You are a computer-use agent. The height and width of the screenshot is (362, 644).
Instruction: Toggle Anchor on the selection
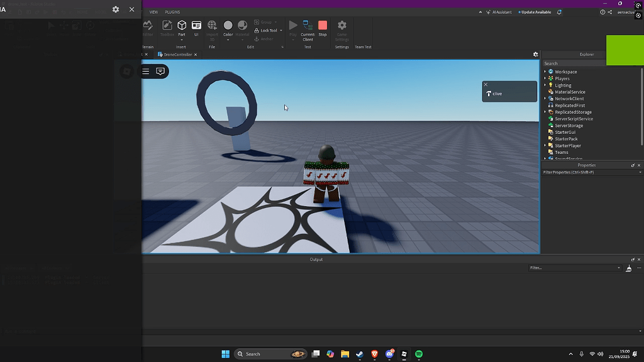[x=267, y=39]
